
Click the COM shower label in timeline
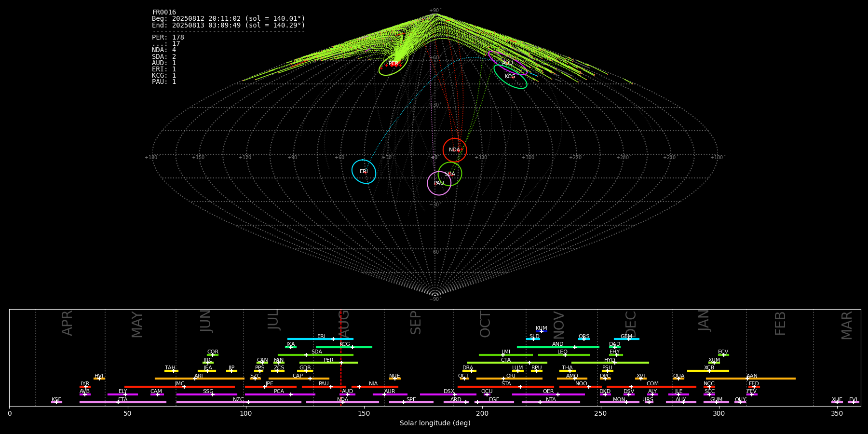[x=652, y=383]
